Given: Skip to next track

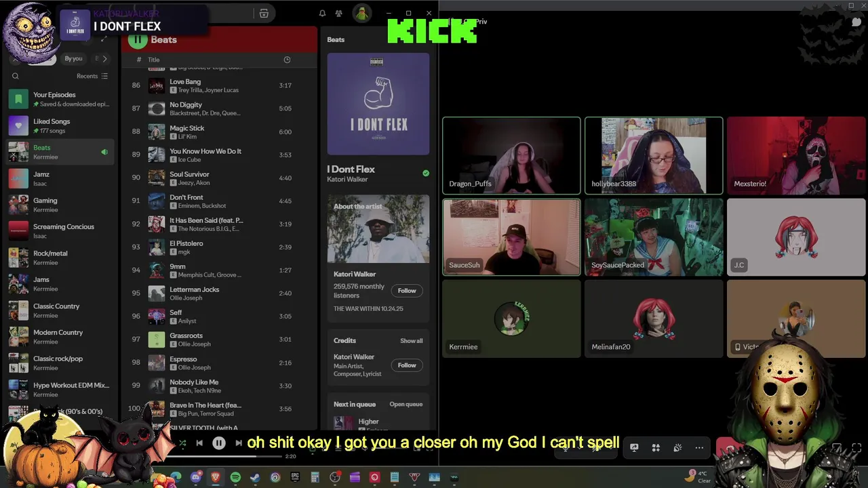Looking at the screenshot, I should tap(238, 443).
